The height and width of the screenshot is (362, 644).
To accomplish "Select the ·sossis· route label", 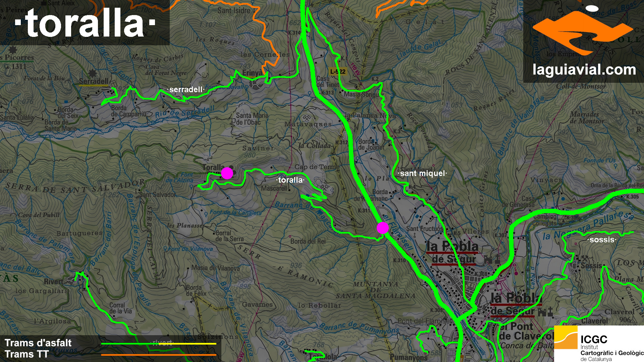I will pyautogui.click(x=602, y=240).
